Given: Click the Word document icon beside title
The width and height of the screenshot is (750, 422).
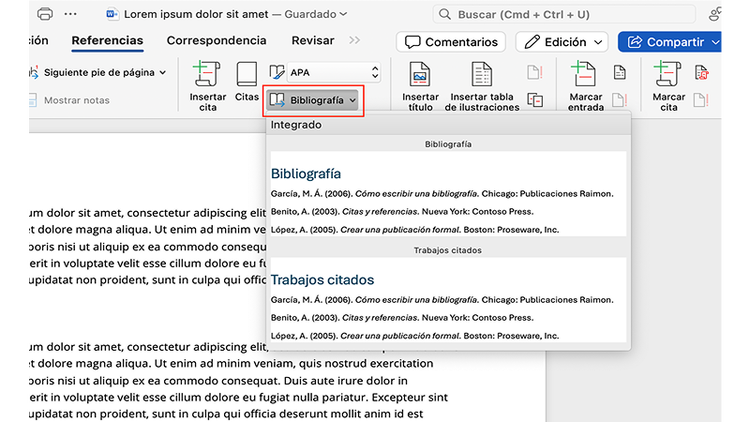Looking at the screenshot, I should click(112, 14).
